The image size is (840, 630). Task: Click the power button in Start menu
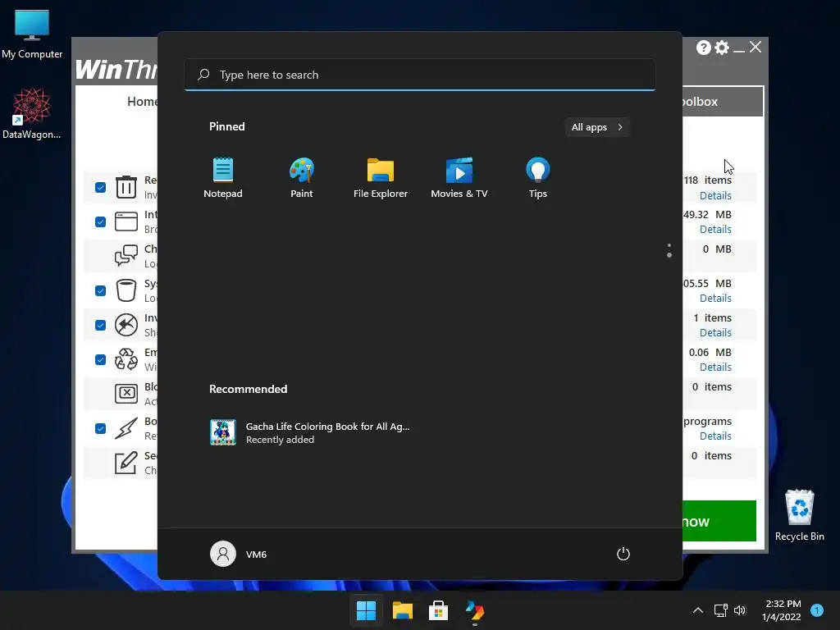[x=623, y=554]
